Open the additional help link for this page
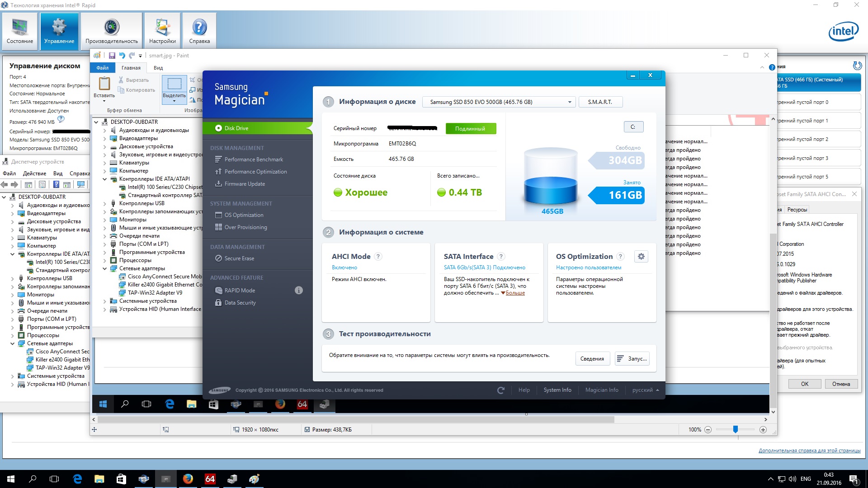Screen dimensions: 868x488 click(809, 450)
